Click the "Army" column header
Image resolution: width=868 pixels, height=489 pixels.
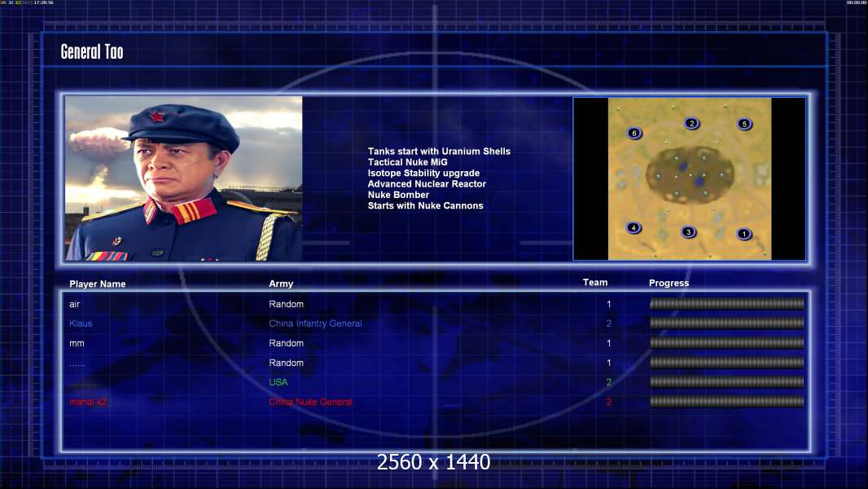tap(281, 284)
